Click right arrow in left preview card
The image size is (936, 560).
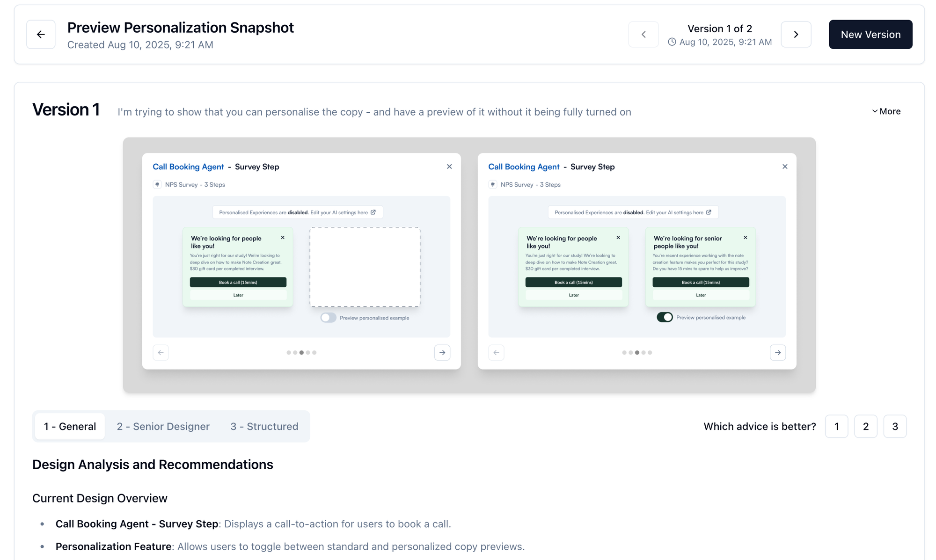(442, 353)
